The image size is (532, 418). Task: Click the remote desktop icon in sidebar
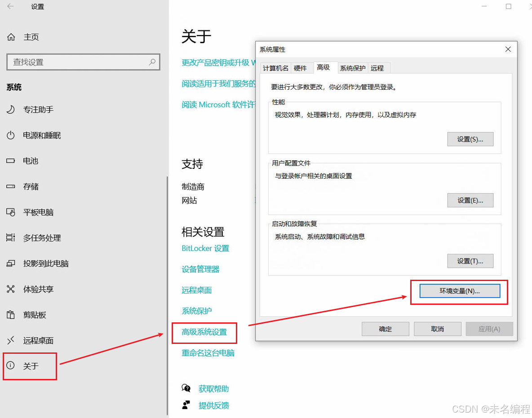[x=11, y=340]
